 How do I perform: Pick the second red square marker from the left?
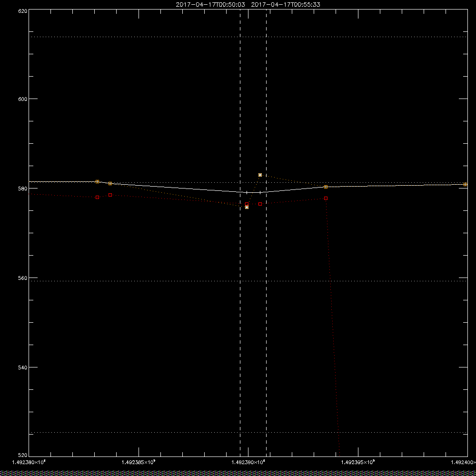point(110,195)
